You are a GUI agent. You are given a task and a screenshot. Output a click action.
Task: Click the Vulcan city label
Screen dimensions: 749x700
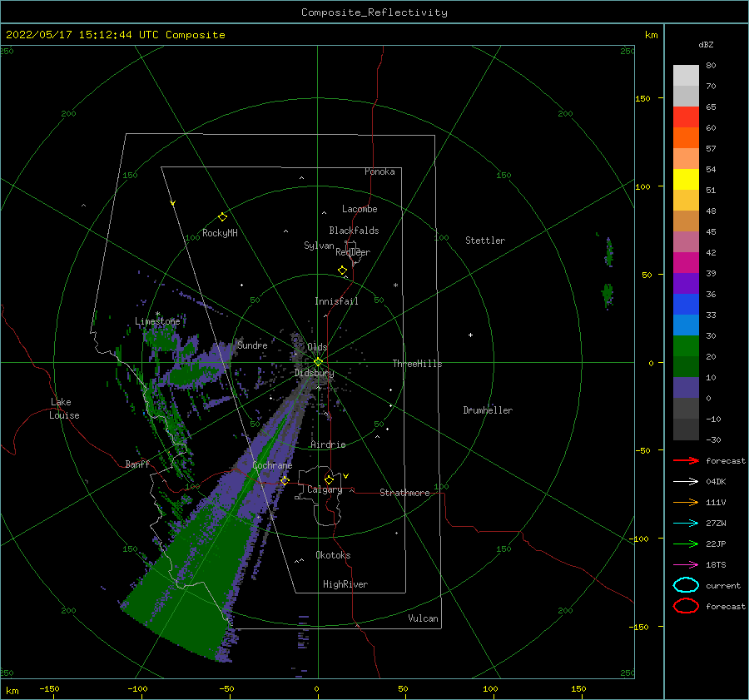pos(424,618)
